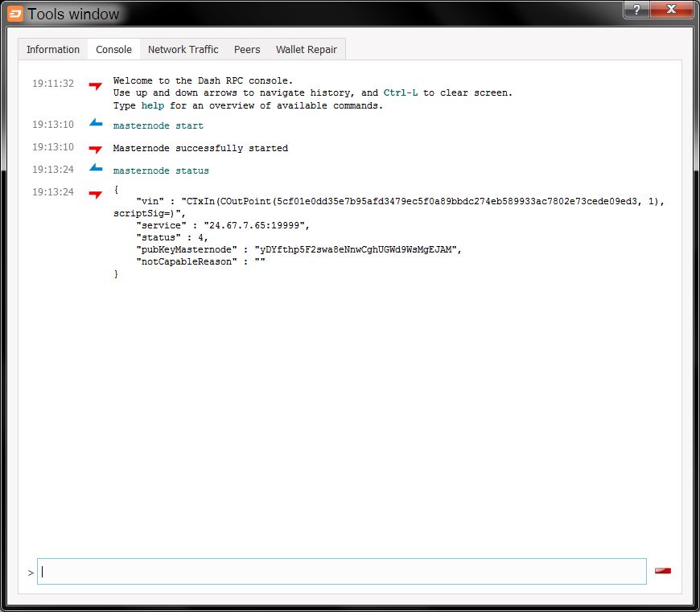Switch to the Information tab
Screen dimensions: 700x612
52,50
